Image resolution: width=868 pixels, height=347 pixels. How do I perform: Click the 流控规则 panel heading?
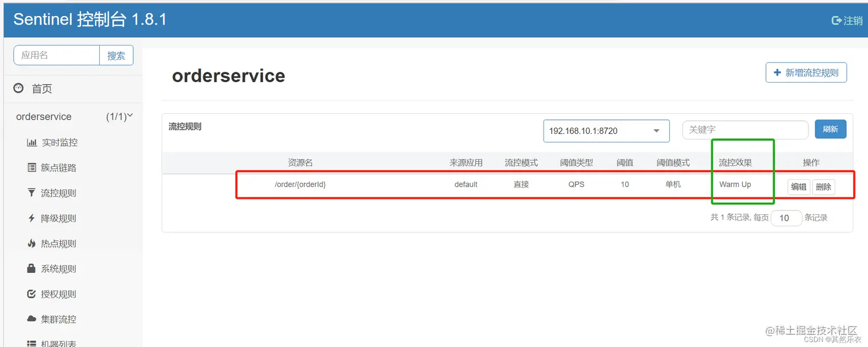click(x=185, y=126)
